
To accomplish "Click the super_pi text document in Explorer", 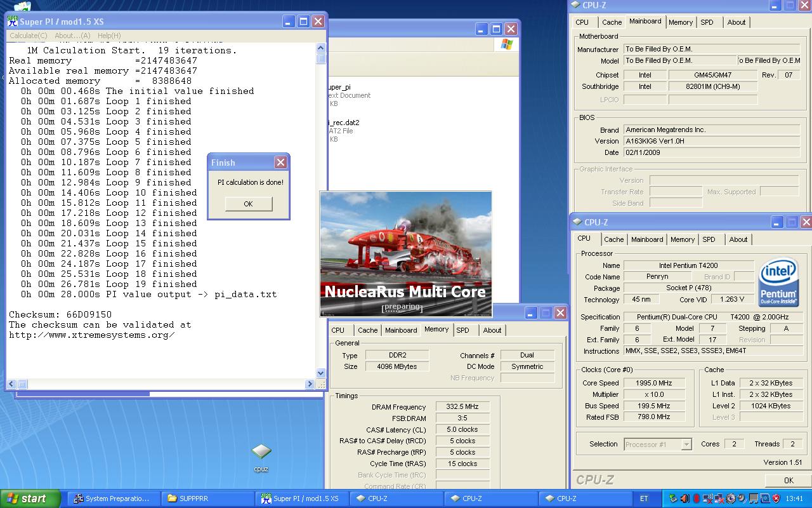I will [x=339, y=87].
